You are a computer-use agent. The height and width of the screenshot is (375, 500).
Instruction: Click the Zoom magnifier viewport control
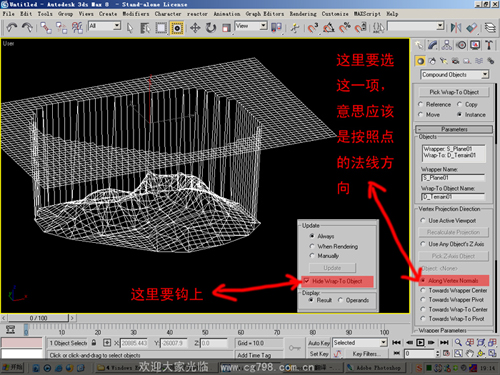(459, 342)
